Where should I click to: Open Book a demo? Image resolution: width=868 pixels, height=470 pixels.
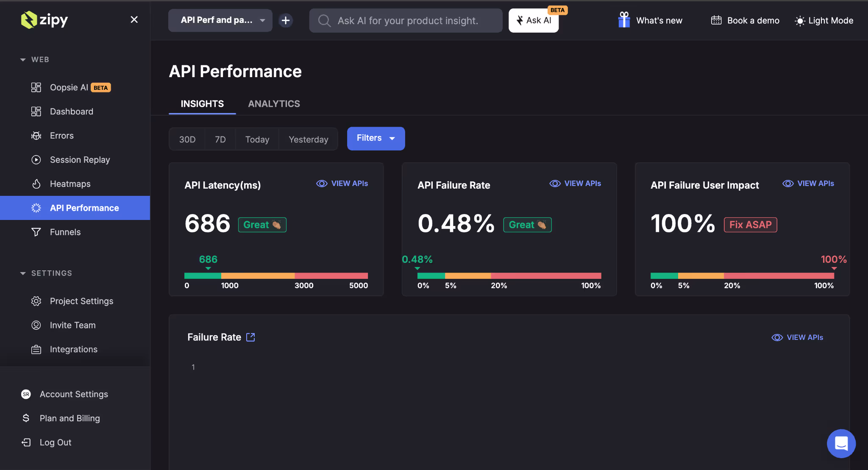[744, 20]
